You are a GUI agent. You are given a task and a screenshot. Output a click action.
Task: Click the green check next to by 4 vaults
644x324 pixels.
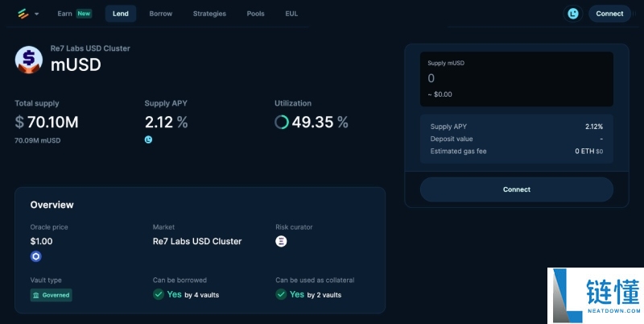pyautogui.click(x=159, y=294)
